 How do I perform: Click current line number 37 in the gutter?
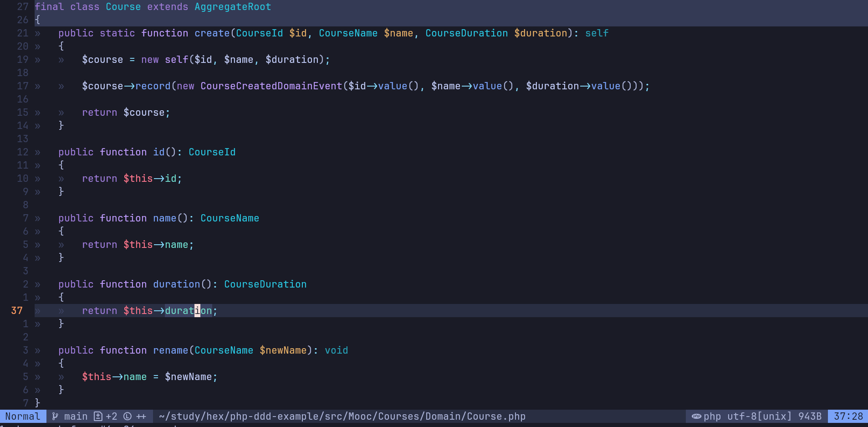coord(17,310)
